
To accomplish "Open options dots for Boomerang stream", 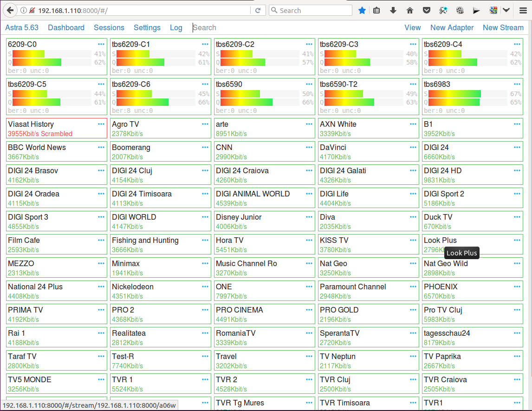I will [205, 147].
